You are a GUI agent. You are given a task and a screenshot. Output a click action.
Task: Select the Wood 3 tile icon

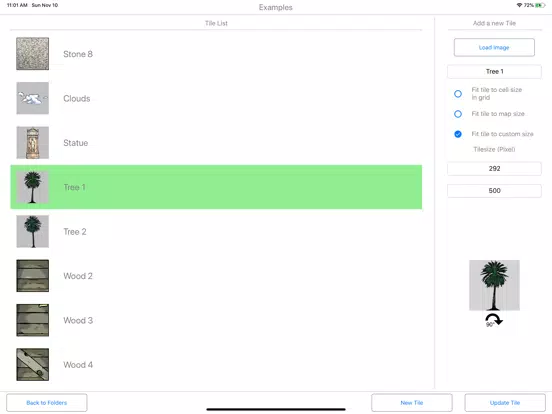32,320
